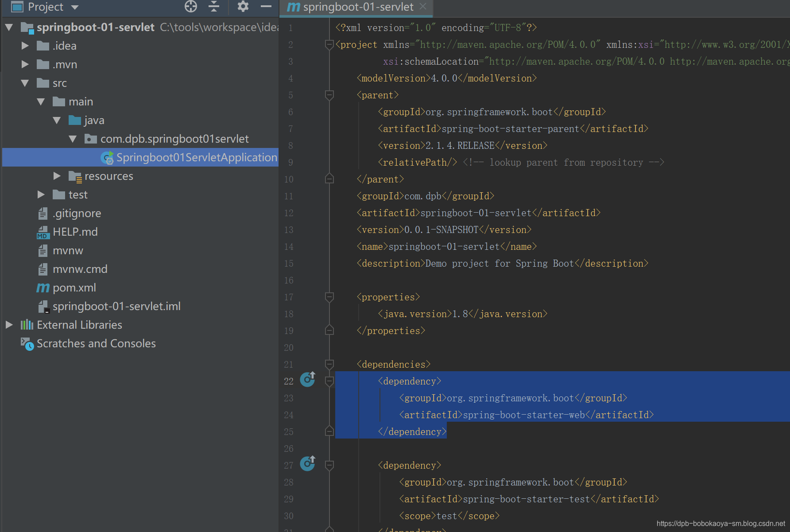790x532 pixels.
Task: Open the HELP.md markdown file
Action: (x=75, y=232)
